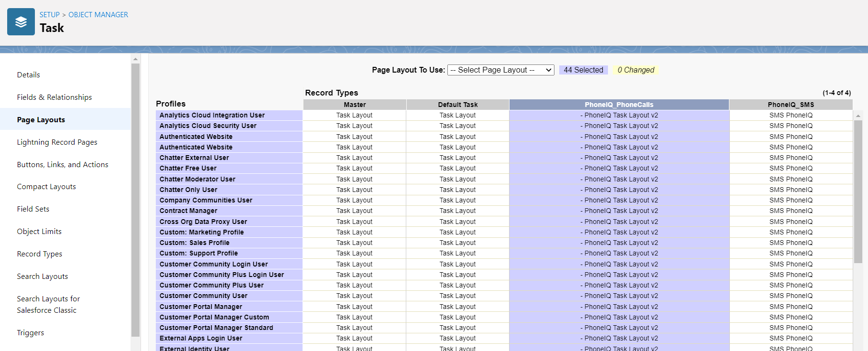
Task: Open the Select Page Layout dropdown
Action: (500, 70)
